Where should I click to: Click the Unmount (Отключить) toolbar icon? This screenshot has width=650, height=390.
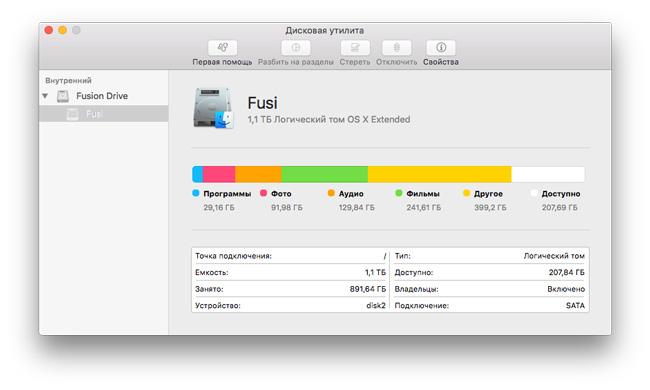(x=397, y=48)
